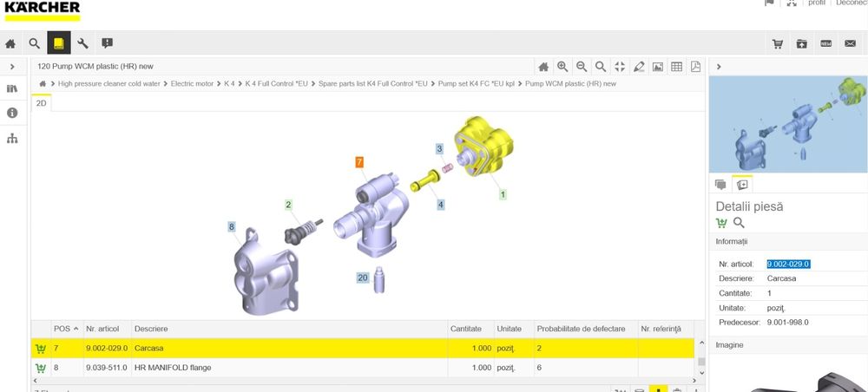
Task: Open the info icon in left sidebar
Action: click(x=12, y=113)
